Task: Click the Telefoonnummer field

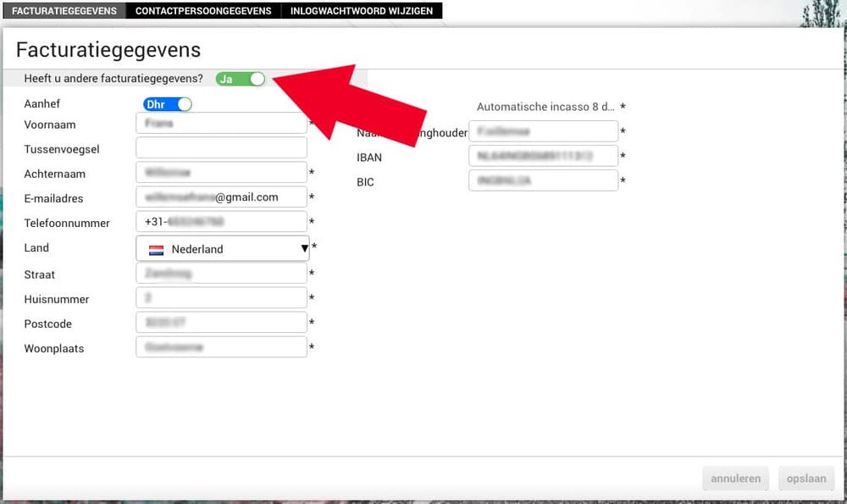Action: [221, 221]
